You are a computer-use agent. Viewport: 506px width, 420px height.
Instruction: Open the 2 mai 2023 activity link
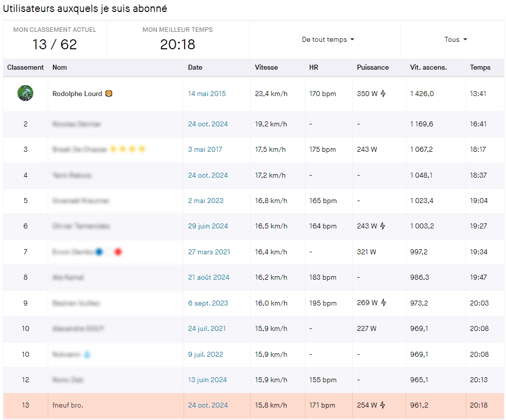[x=205, y=201]
